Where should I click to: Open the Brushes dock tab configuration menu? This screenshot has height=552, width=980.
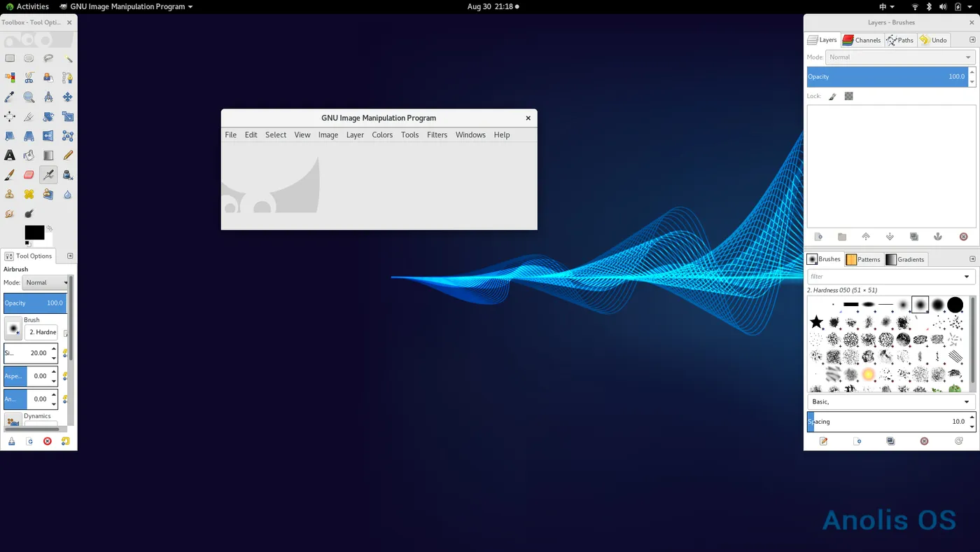point(972,259)
